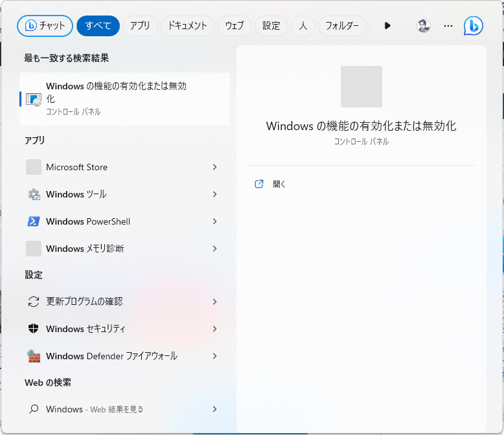Click the large preview icon placeholder

pyautogui.click(x=361, y=87)
